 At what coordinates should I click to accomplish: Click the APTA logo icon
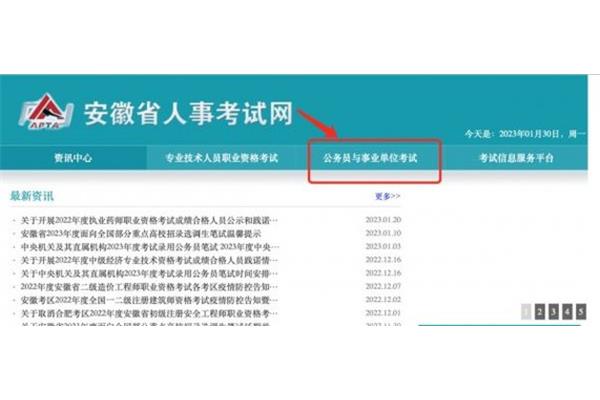(46, 112)
